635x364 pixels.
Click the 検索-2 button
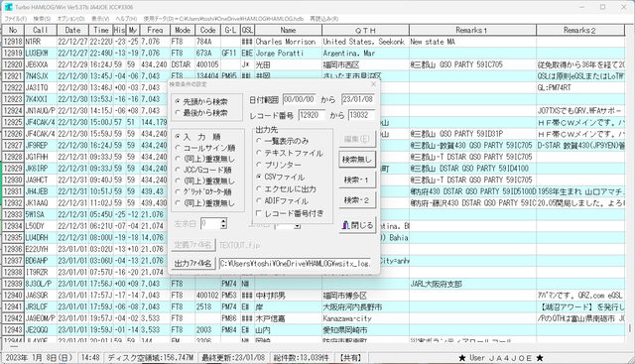(x=356, y=200)
